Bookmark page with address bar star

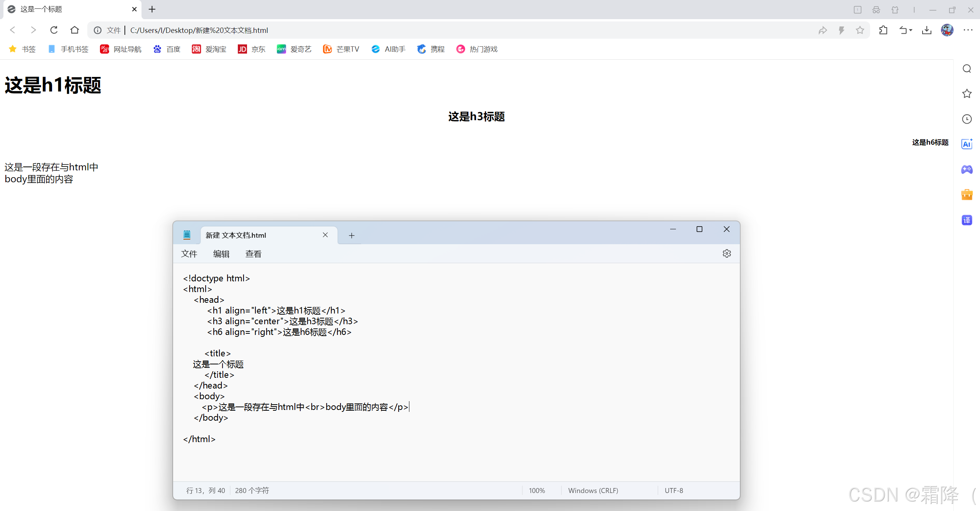(x=860, y=30)
